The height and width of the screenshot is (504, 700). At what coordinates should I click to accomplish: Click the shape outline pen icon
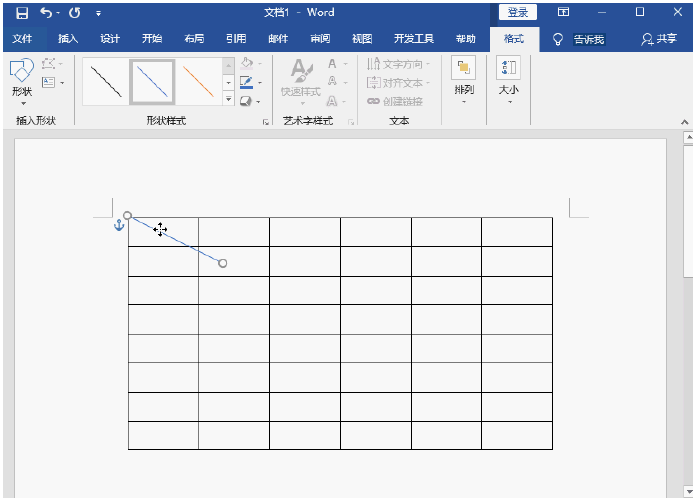tap(246, 82)
